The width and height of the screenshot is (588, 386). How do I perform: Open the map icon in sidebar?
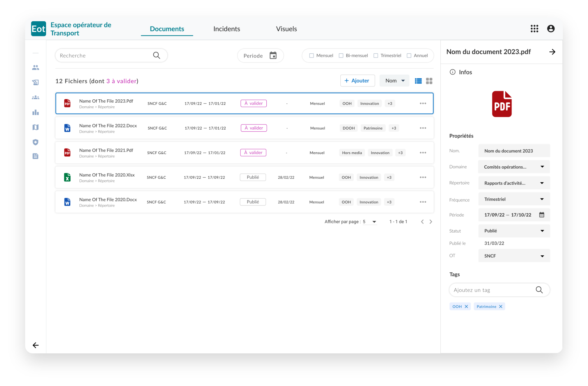coord(35,127)
